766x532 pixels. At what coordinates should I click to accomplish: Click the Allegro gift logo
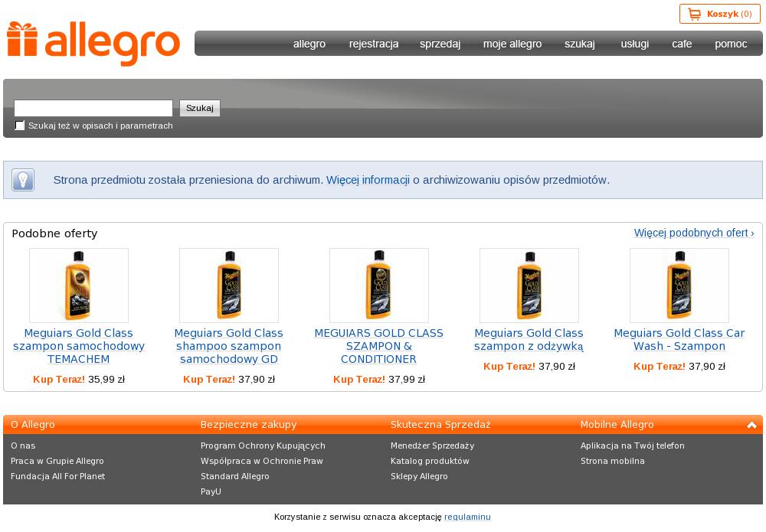pos(93,43)
